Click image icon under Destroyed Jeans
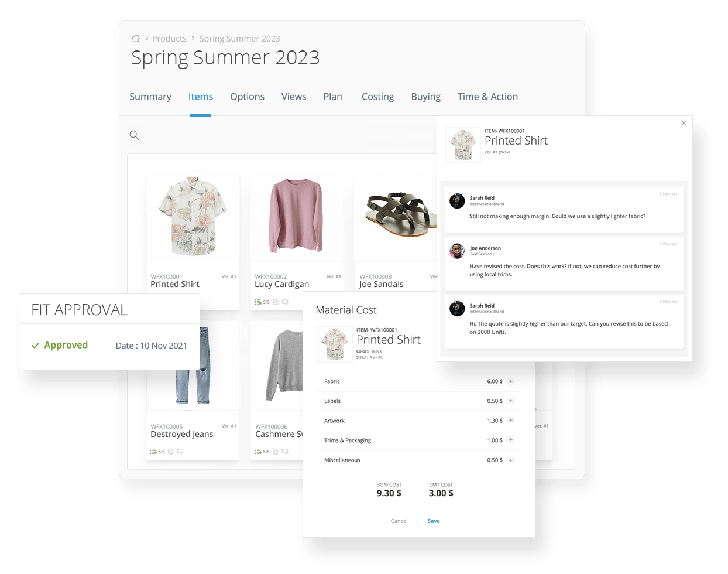728x574 pixels. [x=171, y=452]
